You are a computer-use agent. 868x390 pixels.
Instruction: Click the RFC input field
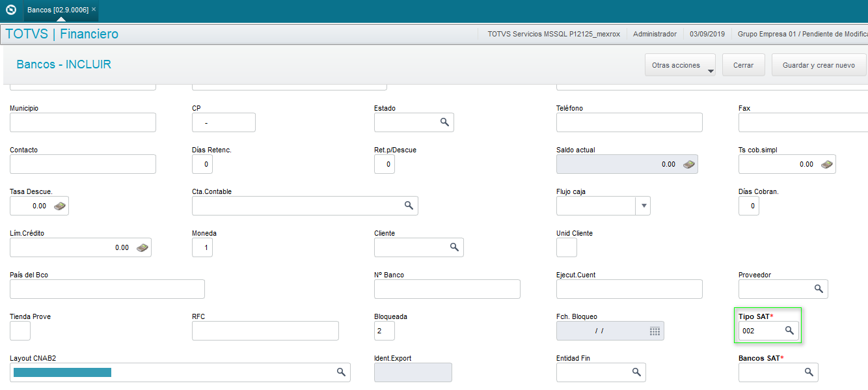pos(265,331)
